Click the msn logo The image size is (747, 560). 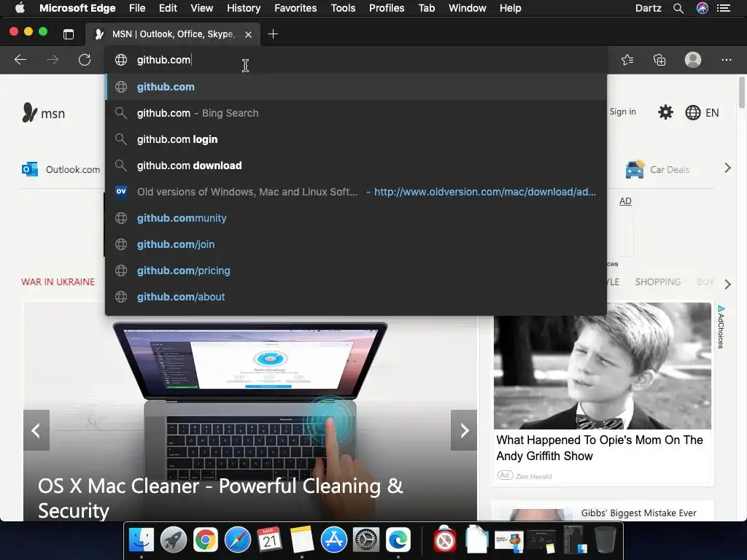coord(43,113)
